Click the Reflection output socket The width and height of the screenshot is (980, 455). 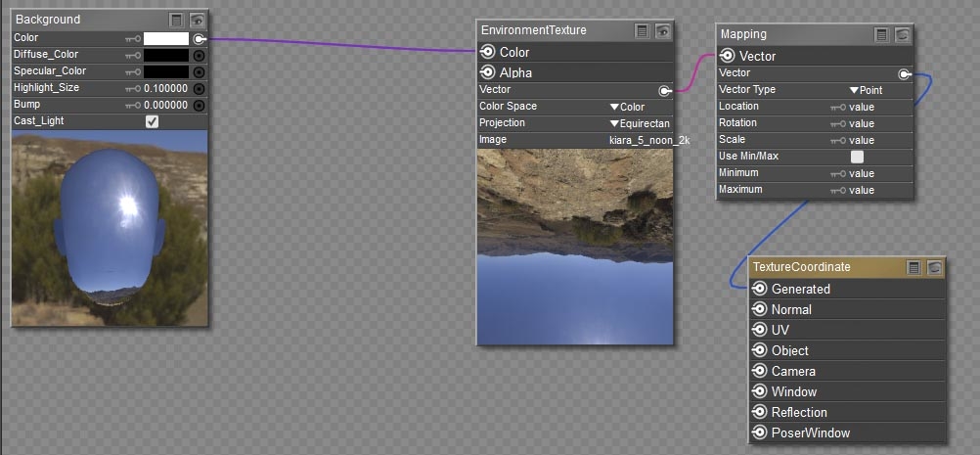point(759,413)
